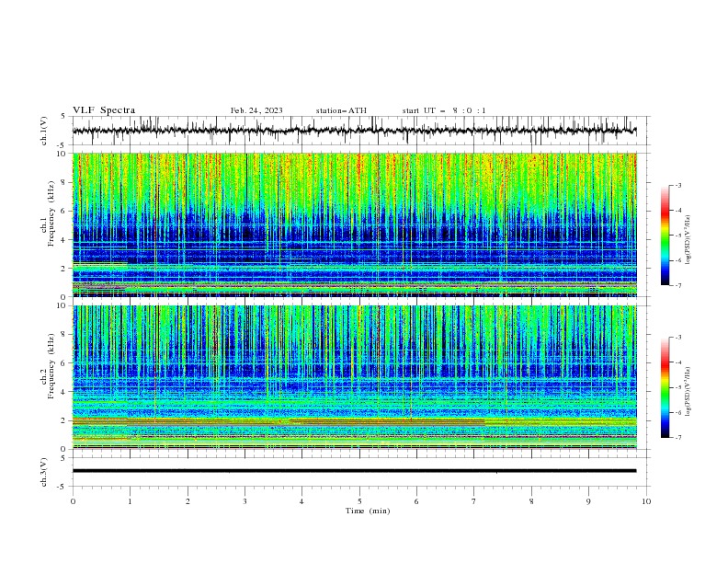Screen dimensions: 728x563
Task: Click the "-7" tick on ch.2 colorbar
Action: pyautogui.click(x=677, y=438)
